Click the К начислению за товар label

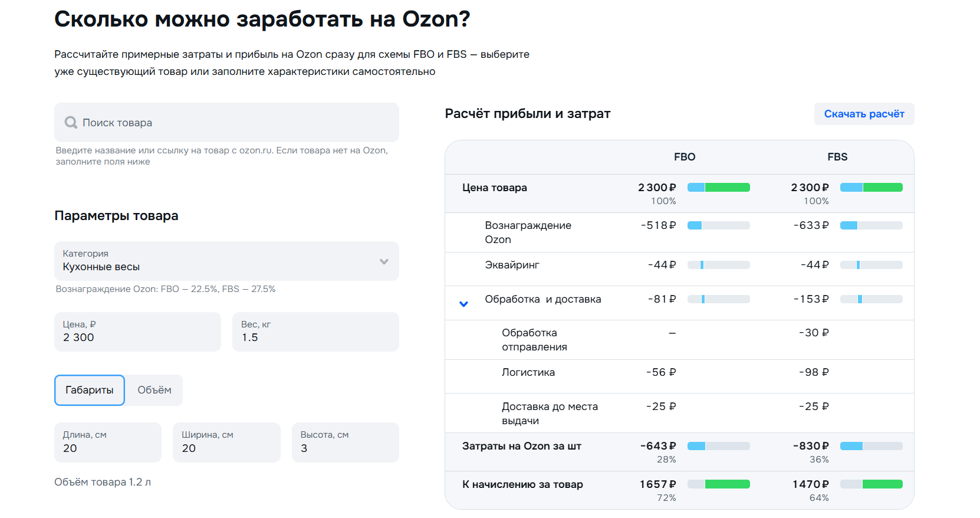[522, 484]
